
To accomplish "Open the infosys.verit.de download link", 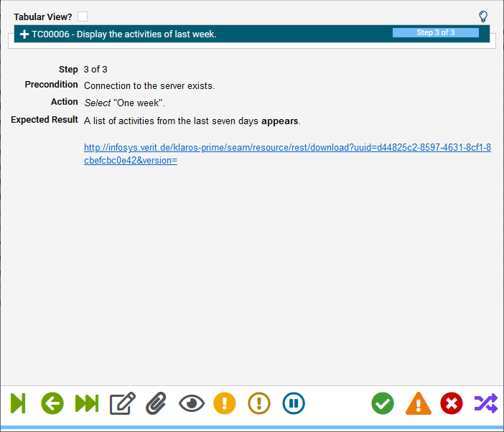I will click(287, 154).
